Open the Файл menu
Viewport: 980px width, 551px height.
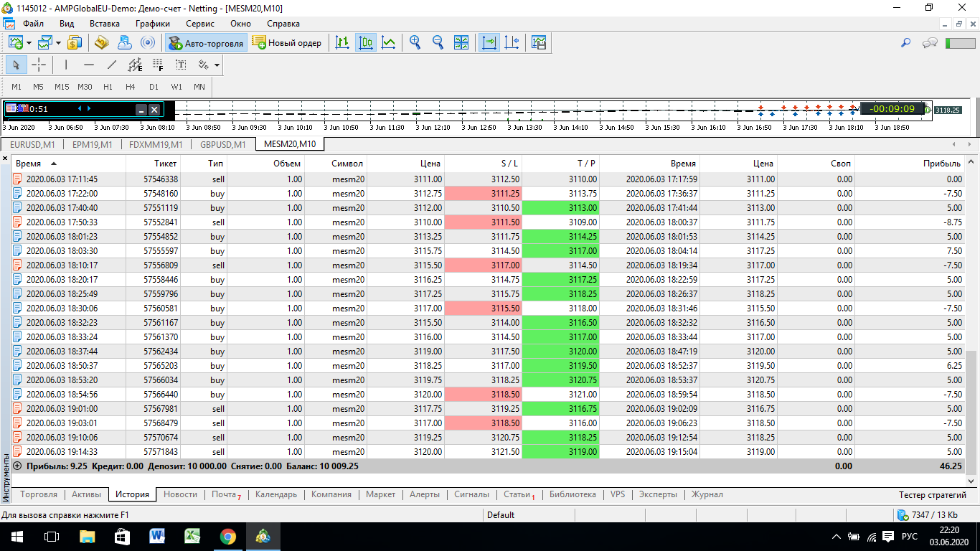[33, 24]
